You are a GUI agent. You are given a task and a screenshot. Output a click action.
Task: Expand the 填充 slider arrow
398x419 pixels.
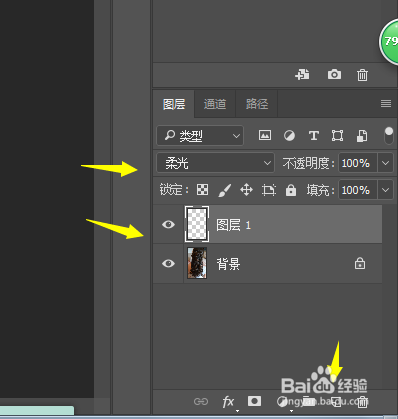385,190
